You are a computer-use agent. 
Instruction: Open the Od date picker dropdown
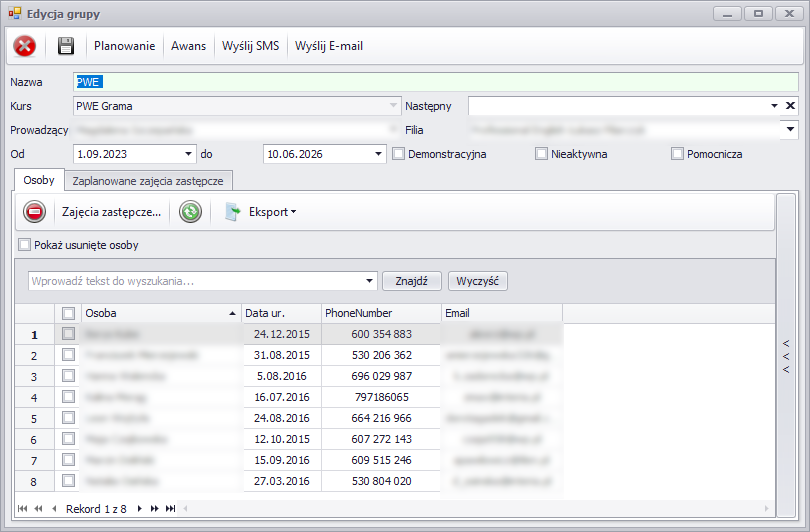[x=188, y=154]
